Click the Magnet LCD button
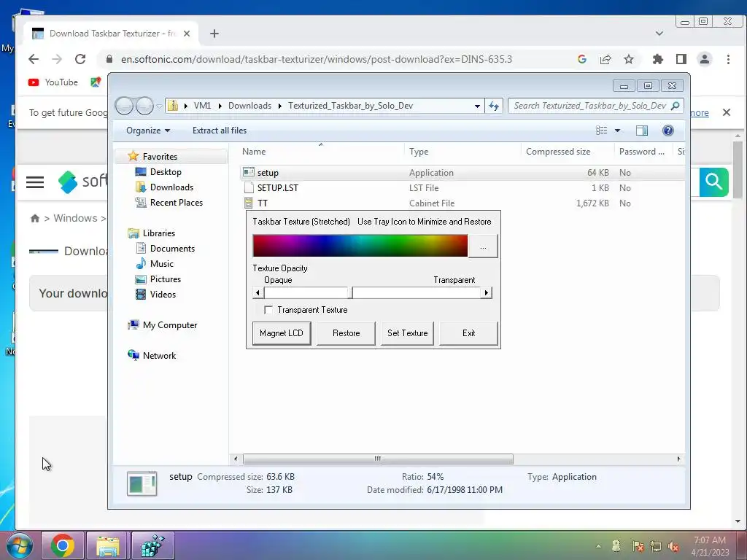The height and width of the screenshot is (560, 747). point(282,332)
